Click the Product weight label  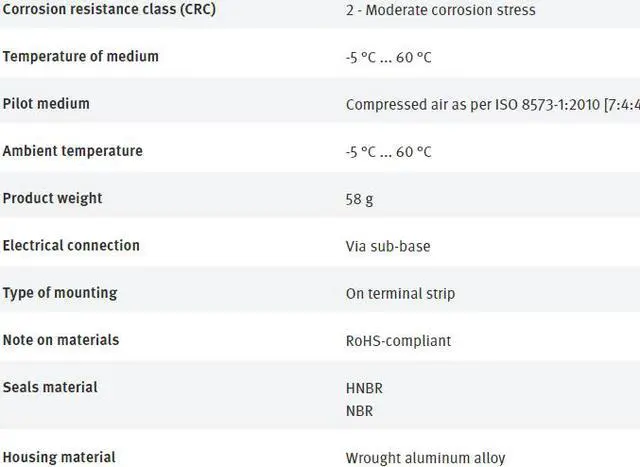click(53, 198)
